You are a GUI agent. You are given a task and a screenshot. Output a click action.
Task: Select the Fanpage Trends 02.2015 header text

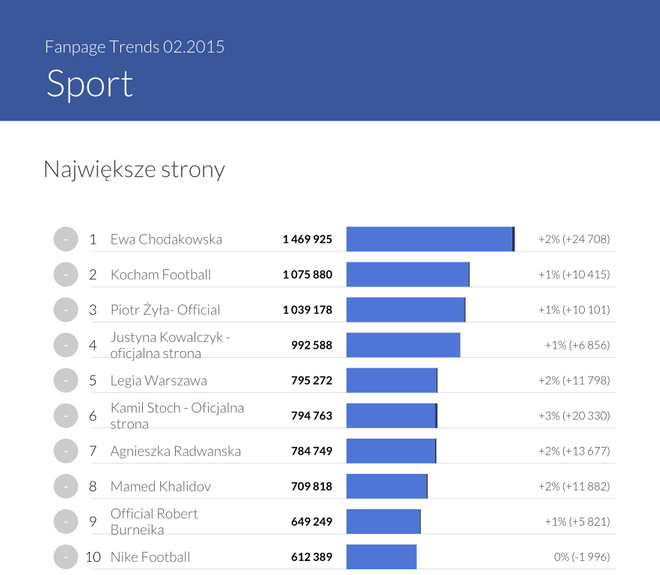(135, 47)
